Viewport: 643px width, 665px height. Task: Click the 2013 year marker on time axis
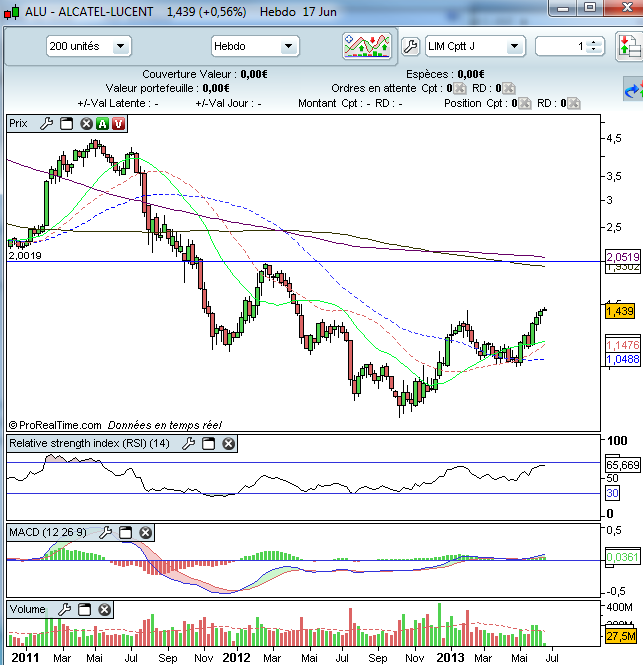450,657
